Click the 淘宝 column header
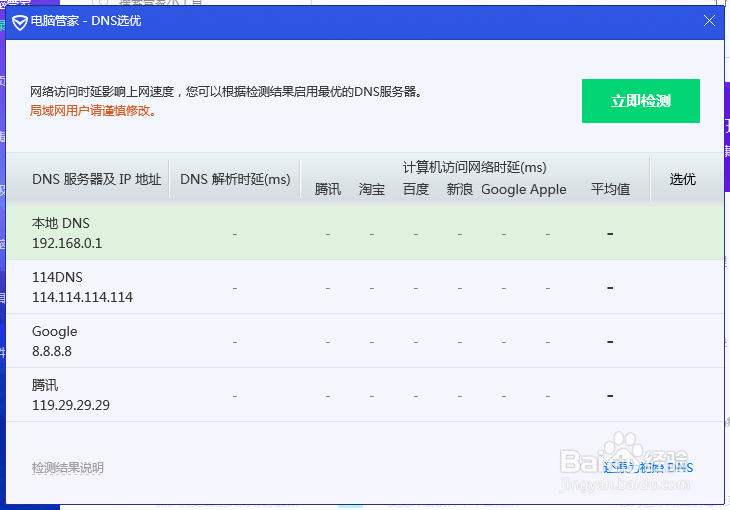Screen dimensions: 730x510 pyautogui.click(x=372, y=190)
